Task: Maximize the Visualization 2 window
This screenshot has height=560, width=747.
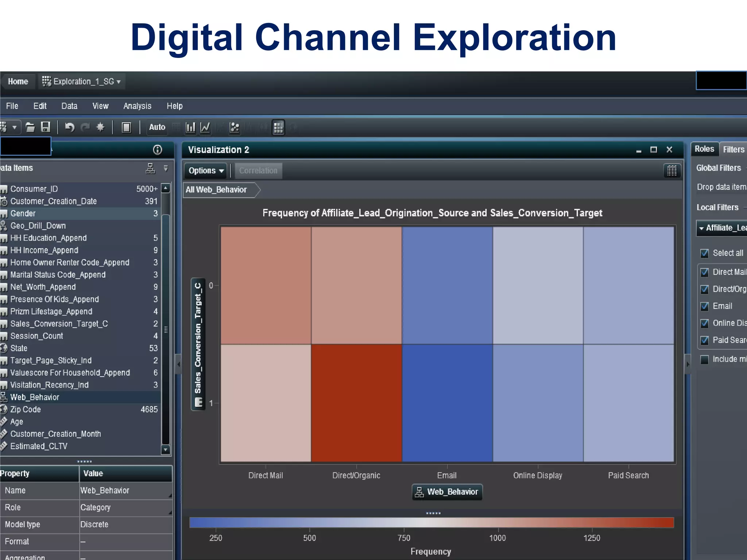Action: (x=654, y=149)
